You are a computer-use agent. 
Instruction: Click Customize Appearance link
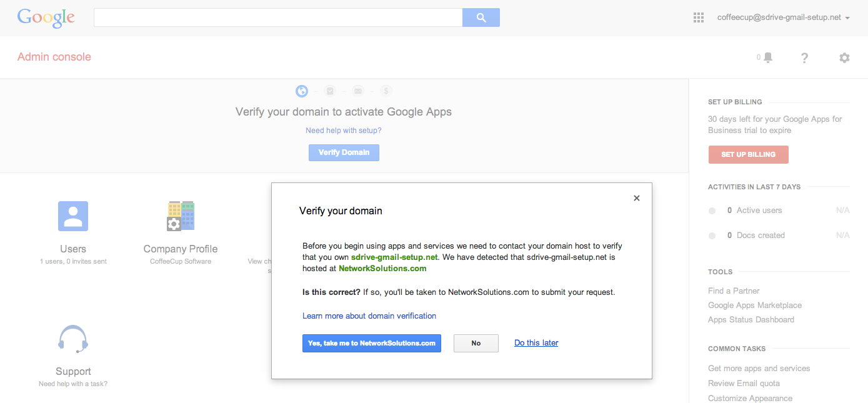[750, 398]
